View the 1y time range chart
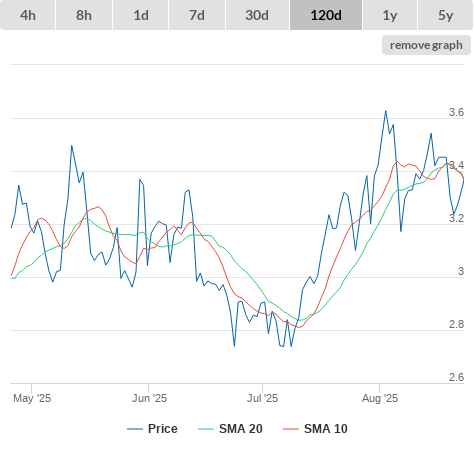The width and height of the screenshot is (474, 455). click(390, 15)
